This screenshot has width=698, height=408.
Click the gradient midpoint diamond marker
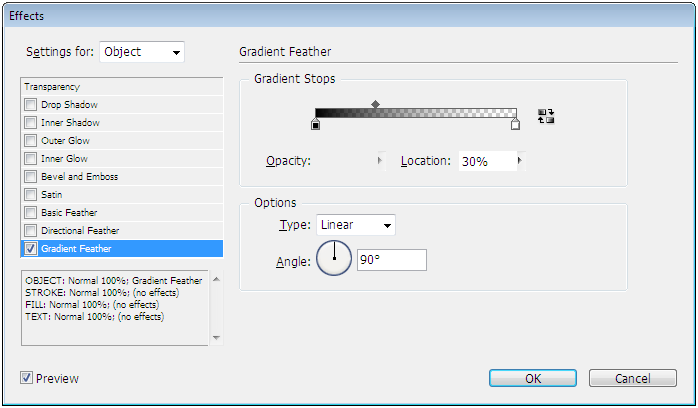(375, 104)
